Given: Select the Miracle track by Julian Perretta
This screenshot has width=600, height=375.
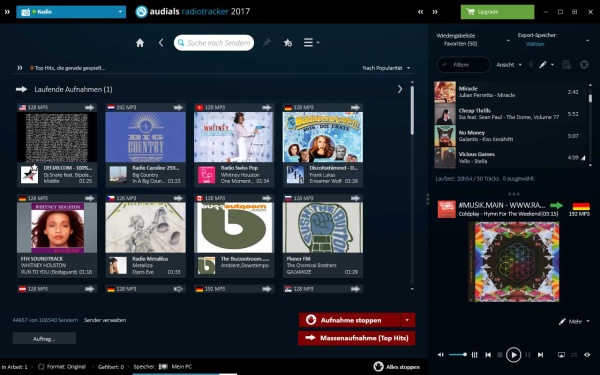Looking at the screenshot, I should pyautogui.click(x=510, y=92).
